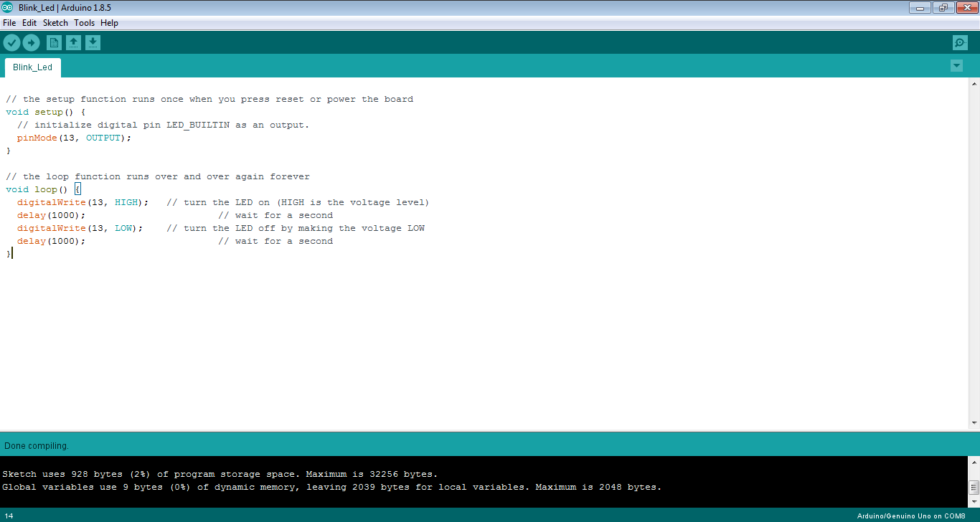This screenshot has height=522, width=980.
Task: Click the line number 14 indicator
Action: pyautogui.click(x=9, y=515)
